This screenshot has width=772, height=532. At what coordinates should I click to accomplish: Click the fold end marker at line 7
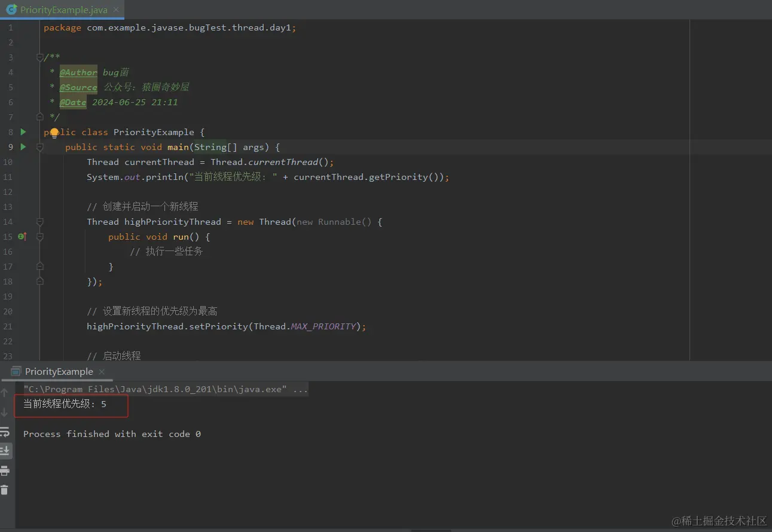pyautogui.click(x=40, y=117)
